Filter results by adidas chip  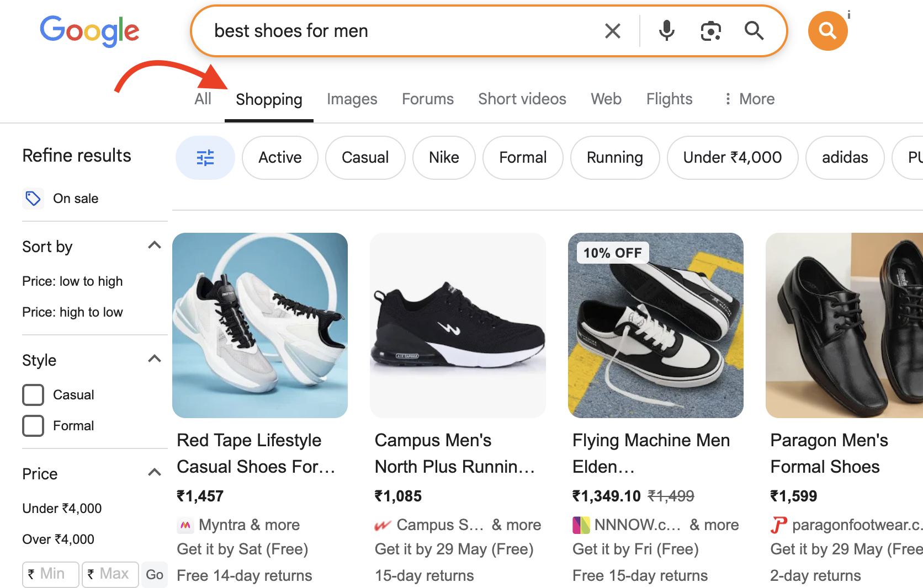845,158
